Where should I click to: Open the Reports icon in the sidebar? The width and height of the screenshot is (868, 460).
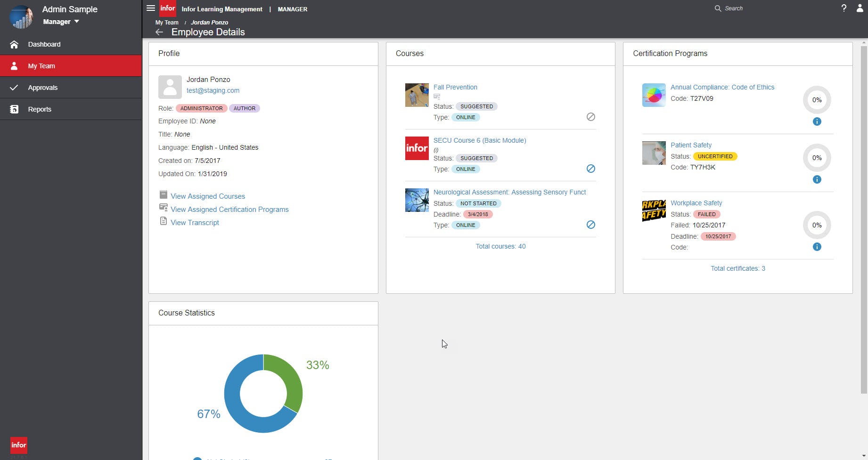click(x=14, y=109)
